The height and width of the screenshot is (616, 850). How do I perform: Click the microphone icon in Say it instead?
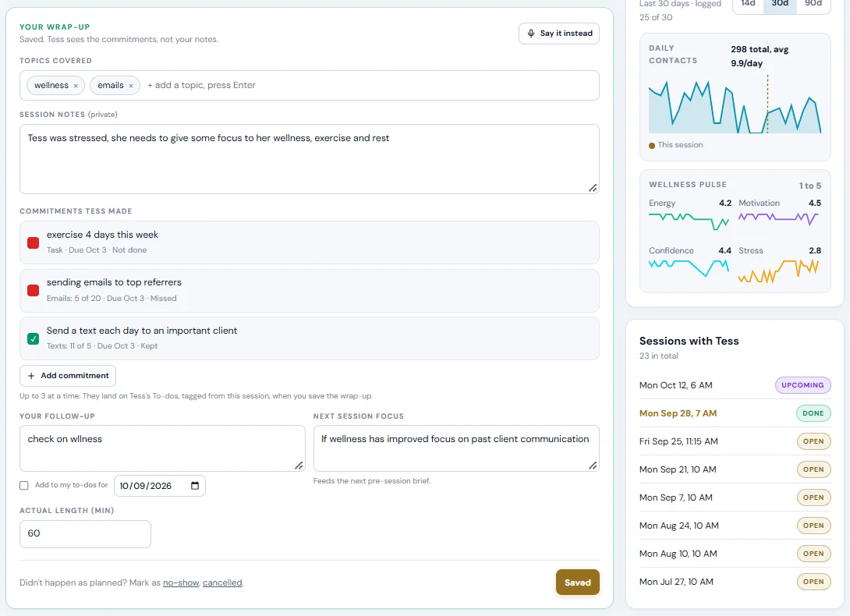[x=531, y=33]
